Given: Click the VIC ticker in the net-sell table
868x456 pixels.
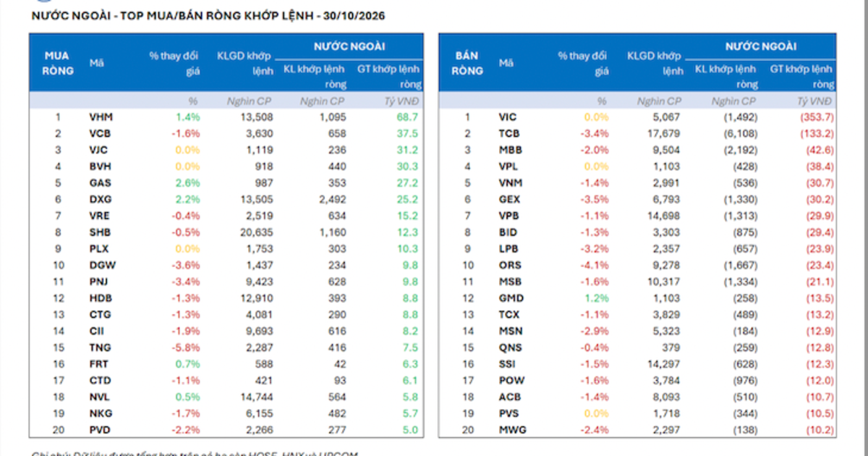Looking at the screenshot, I should pos(509,117).
